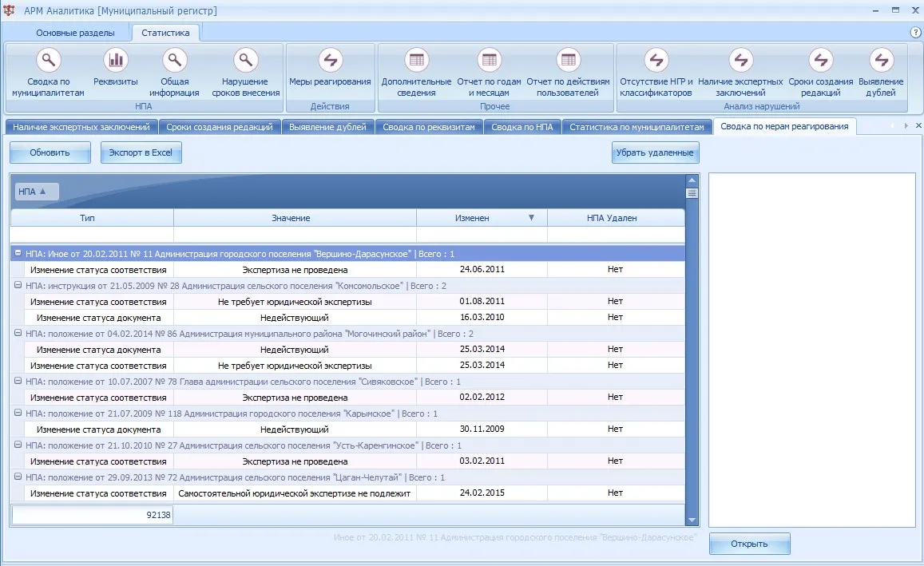Switch to Сводка по НПА tab
Image resolution: width=924 pixels, height=566 pixels.
coord(522,127)
